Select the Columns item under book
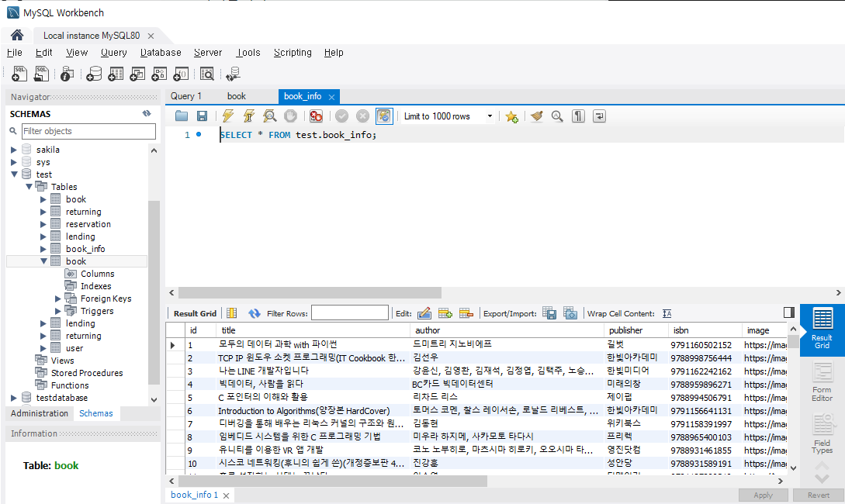This screenshot has width=845, height=504. coord(97,274)
